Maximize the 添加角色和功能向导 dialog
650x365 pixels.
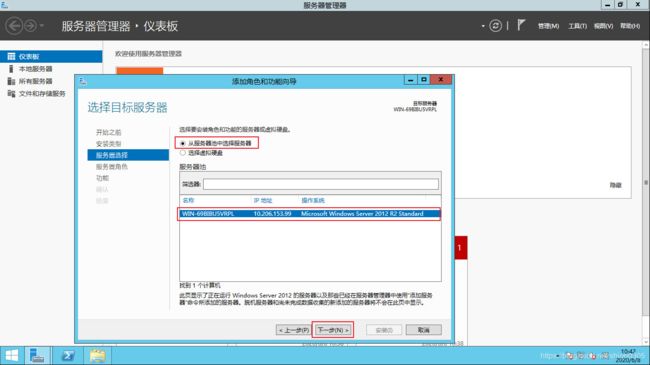[424, 80]
